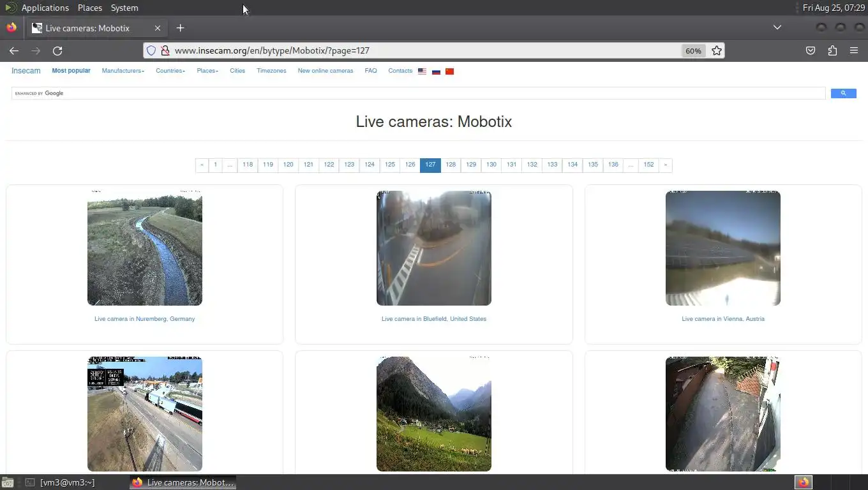Go to pagination page 131
The image size is (868, 490).
click(511, 165)
